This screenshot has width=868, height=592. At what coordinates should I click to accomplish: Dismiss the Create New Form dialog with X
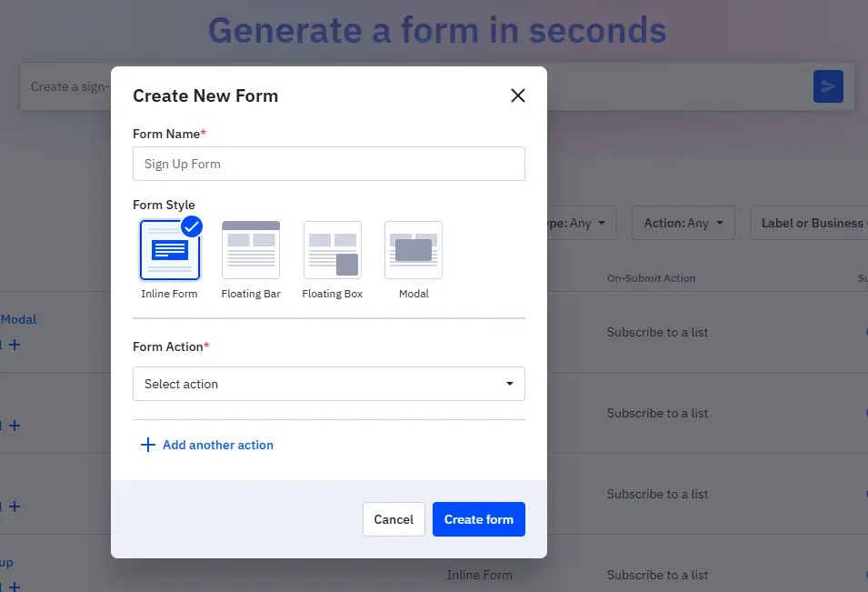(517, 95)
